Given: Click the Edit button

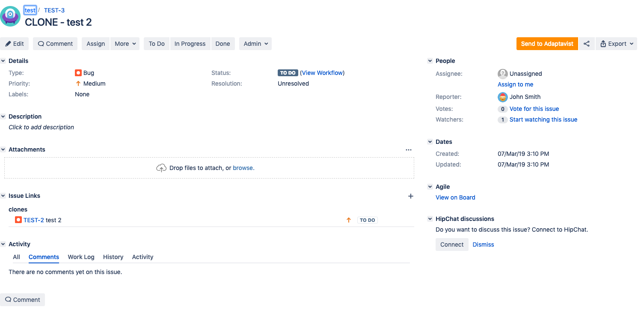Looking at the screenshot, I should [x=15, y=44].
